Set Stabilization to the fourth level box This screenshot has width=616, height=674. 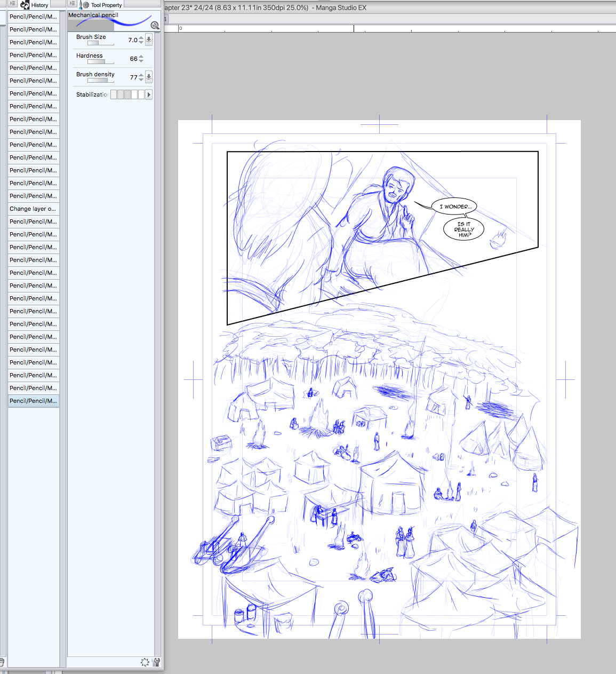pos(134,94)
